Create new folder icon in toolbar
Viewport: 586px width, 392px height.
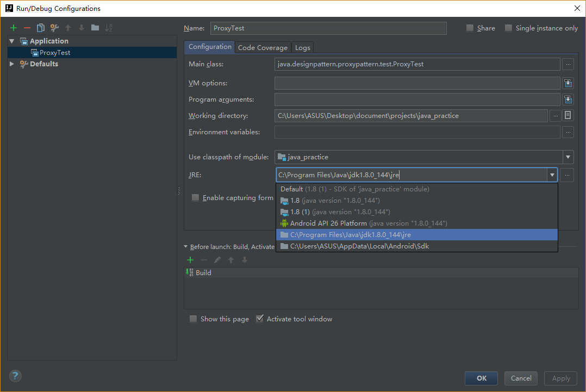pos(95,28)
